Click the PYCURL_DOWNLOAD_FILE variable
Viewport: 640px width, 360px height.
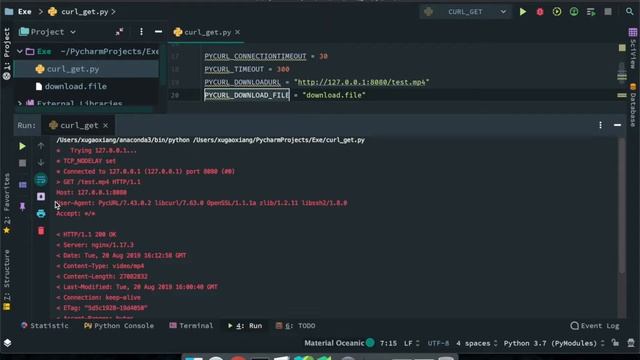coord(247,95)
